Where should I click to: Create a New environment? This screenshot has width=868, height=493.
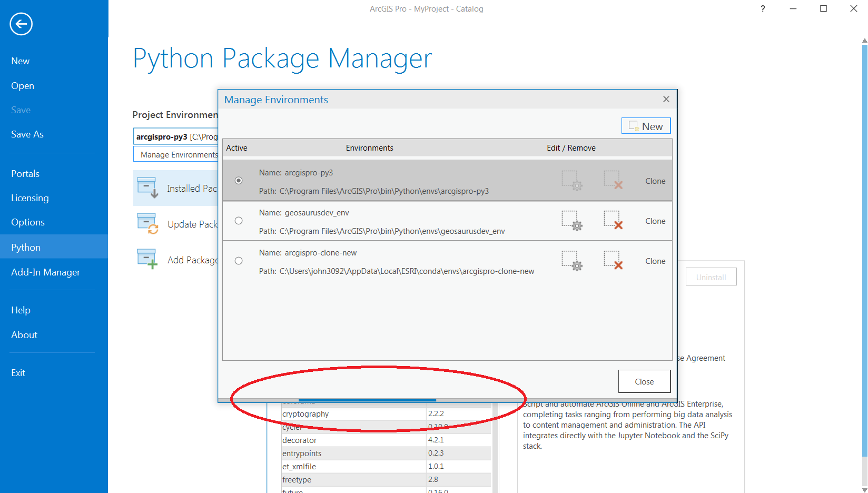646,126
